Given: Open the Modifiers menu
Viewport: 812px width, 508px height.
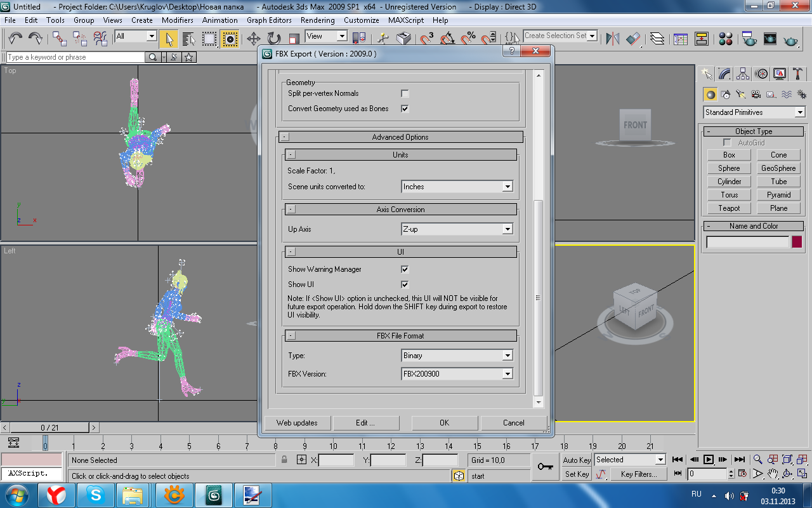Looking at the screenshot, I should point(177,20).
